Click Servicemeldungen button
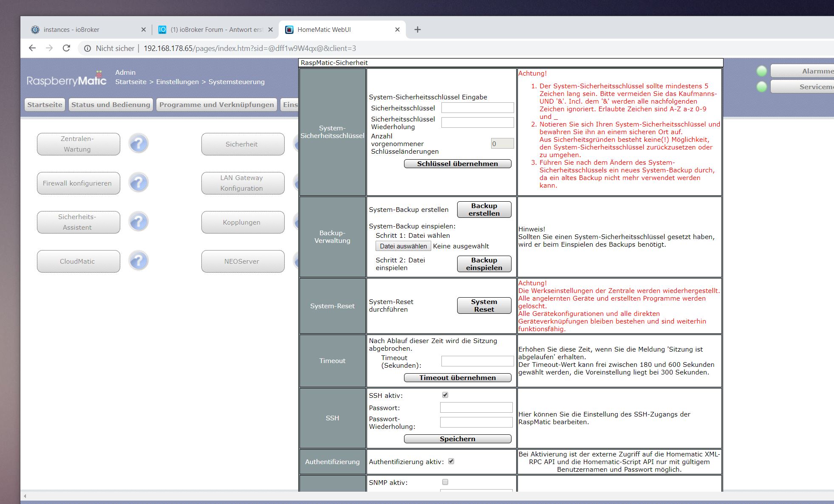The height and width of the screenshot is (504, 834). pyautogui.click(x=802, y=87)
